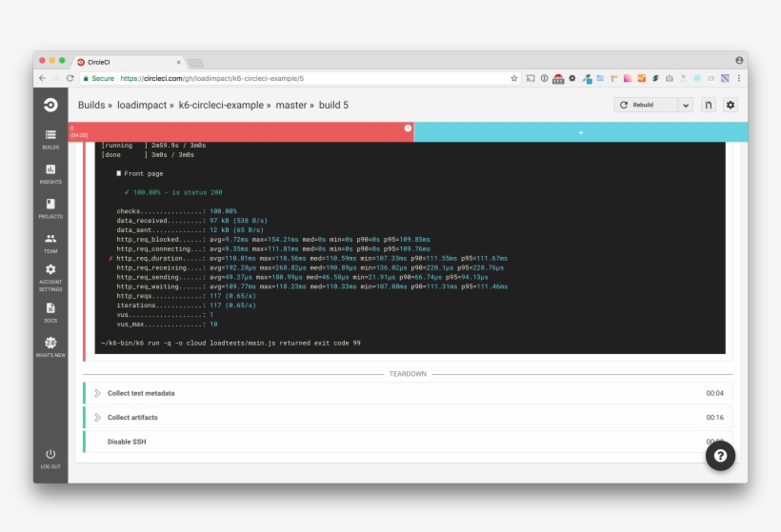Screen dimensions: 781x532
Task: Click the browser address bar URL
Action: click(x=212, y=78)
